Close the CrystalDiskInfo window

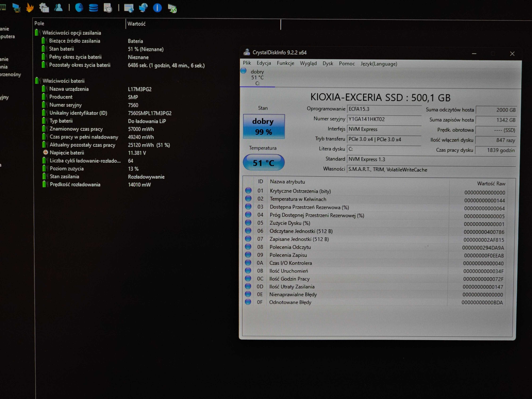[512, 54]
